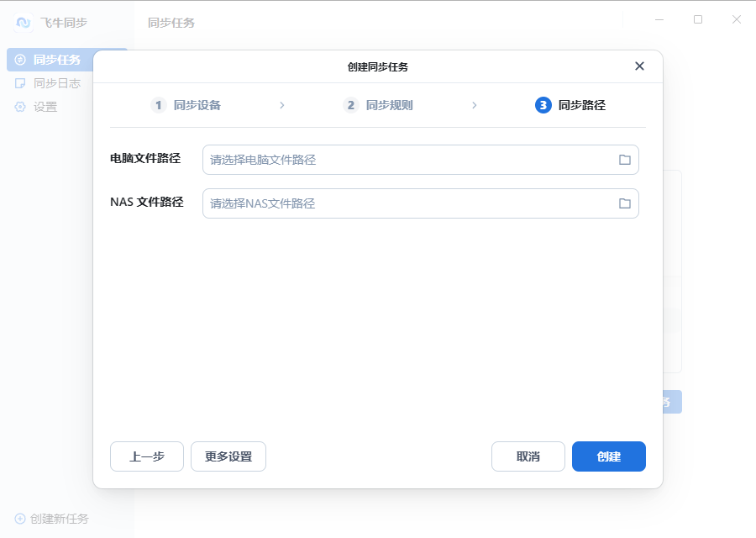Select the 同步任务 sidebar icon

point(21,59)
